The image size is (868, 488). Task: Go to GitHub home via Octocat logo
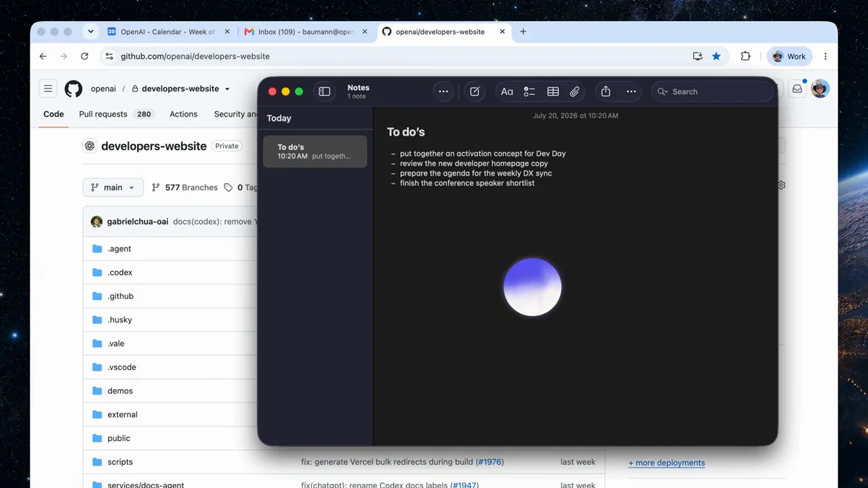[73, 89]
